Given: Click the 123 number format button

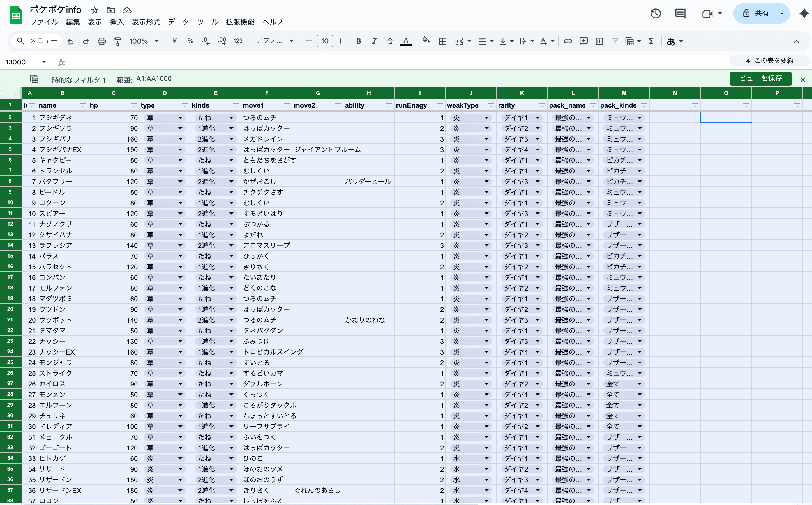Looking at the screenshot, I should (238, 41).
